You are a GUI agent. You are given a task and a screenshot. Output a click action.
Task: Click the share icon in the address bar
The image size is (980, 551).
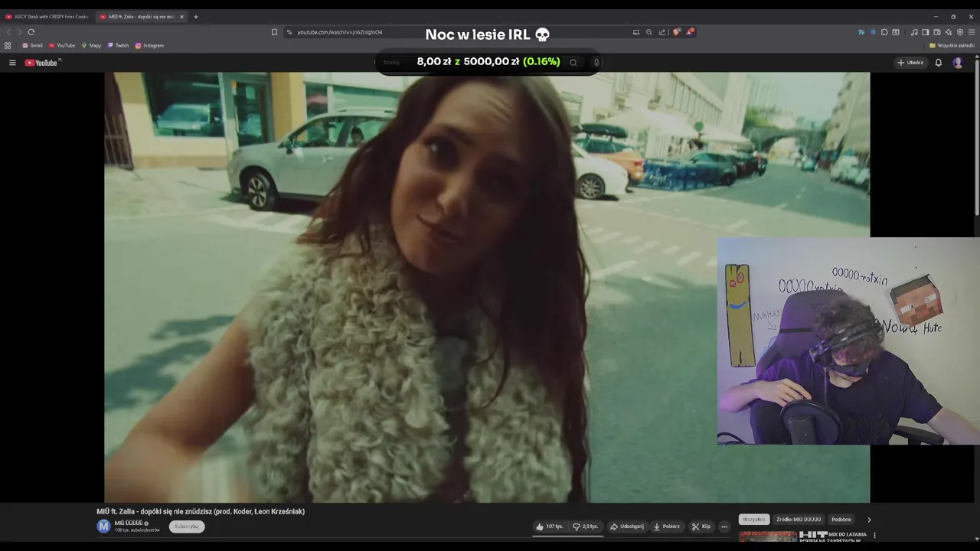click(662, 32)
